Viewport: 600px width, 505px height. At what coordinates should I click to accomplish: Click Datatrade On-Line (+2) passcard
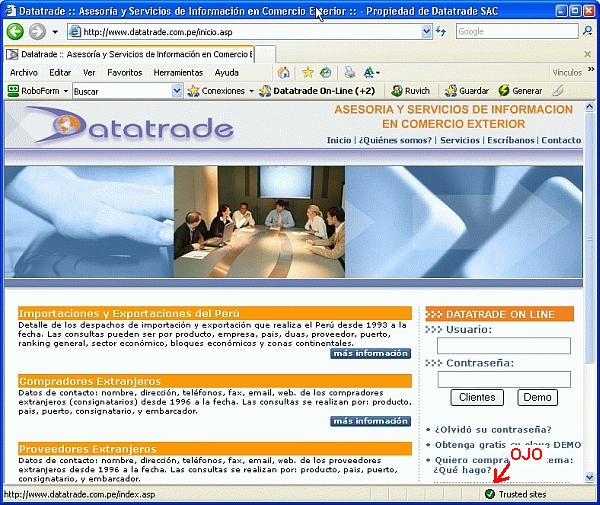pos(317,91)
